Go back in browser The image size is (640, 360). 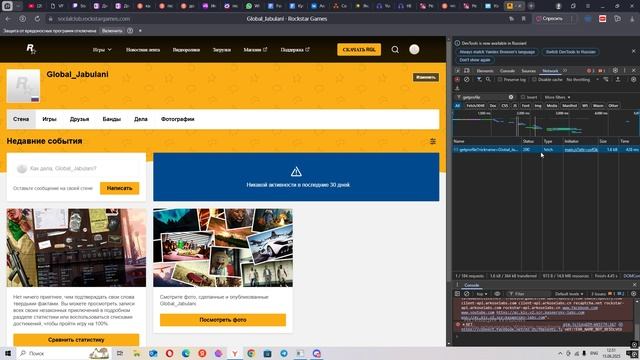[8, 19]
